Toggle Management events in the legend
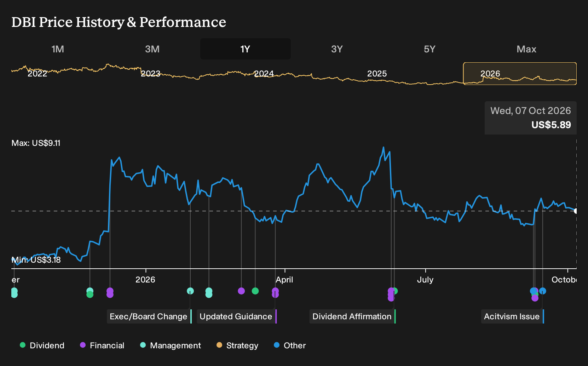The width and height of the screenshot is (588, 366). (x=171, y=345)
